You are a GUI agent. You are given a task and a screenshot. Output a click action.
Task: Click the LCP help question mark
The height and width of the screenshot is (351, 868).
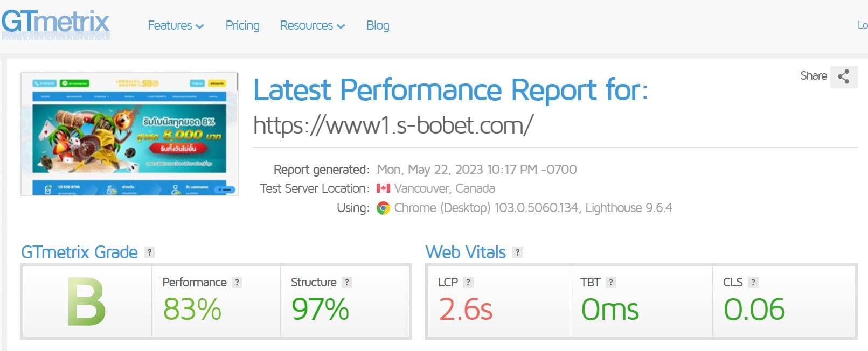click(468, 282)
